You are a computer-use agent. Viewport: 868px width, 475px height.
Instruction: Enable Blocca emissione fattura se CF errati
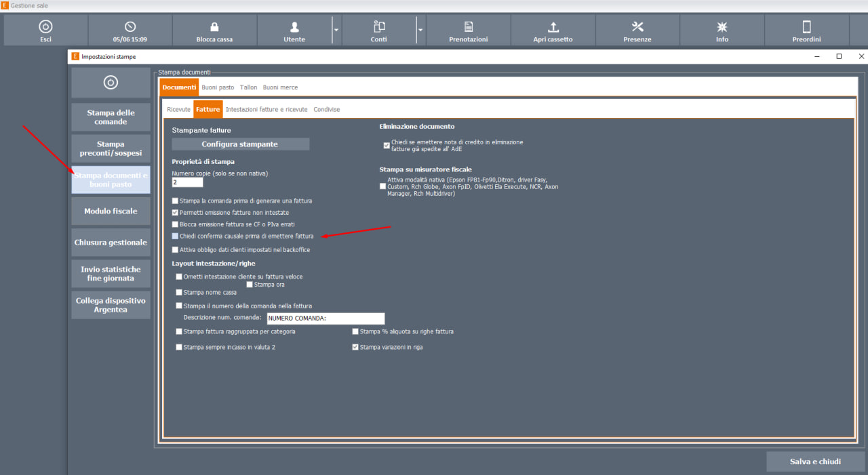coord(176,224)
